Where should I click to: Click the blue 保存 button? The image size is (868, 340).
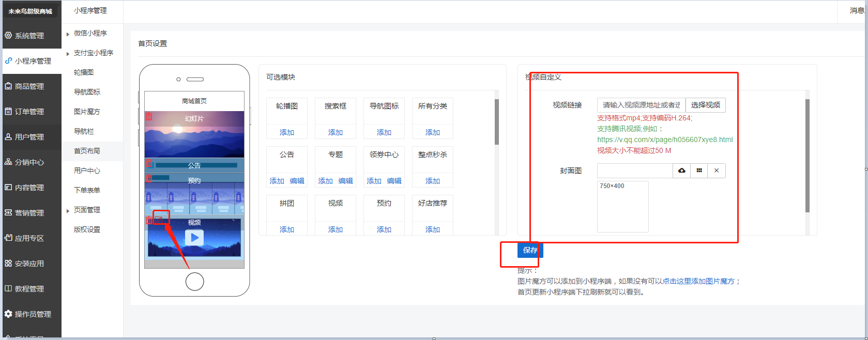[530, 250]
